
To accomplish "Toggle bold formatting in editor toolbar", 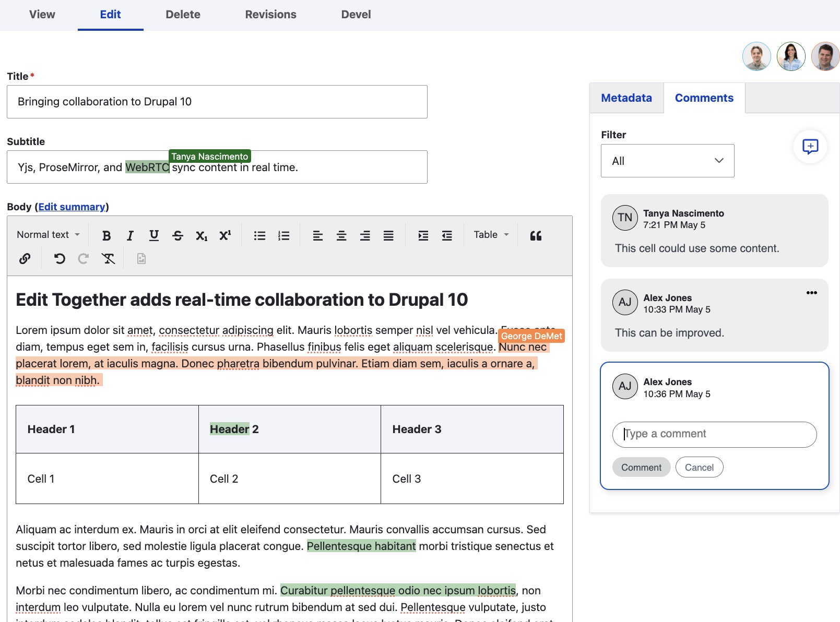I will (107, 236).
